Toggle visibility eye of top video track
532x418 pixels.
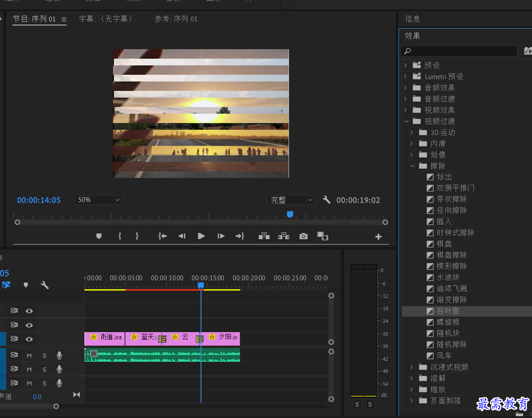coord(29,311)
